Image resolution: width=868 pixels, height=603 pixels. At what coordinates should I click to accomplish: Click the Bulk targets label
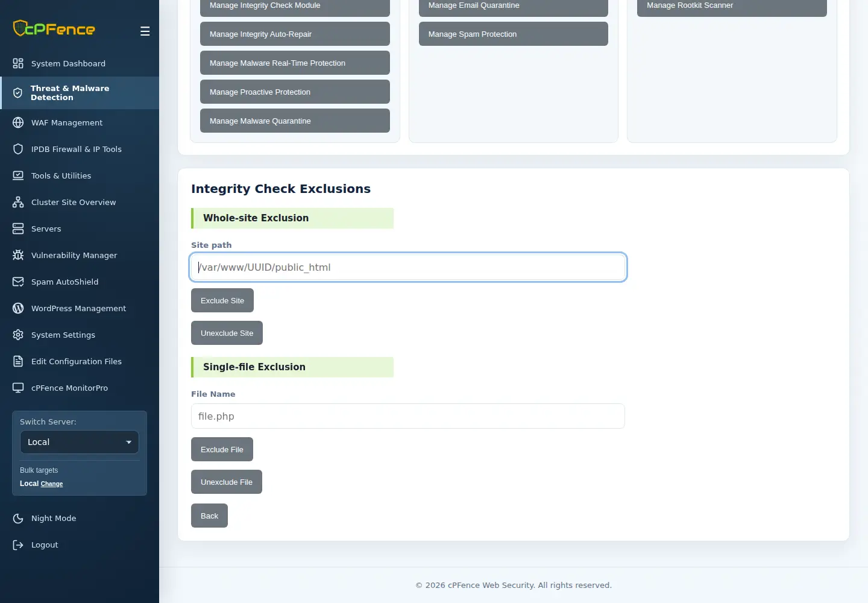tap(39, 470)
